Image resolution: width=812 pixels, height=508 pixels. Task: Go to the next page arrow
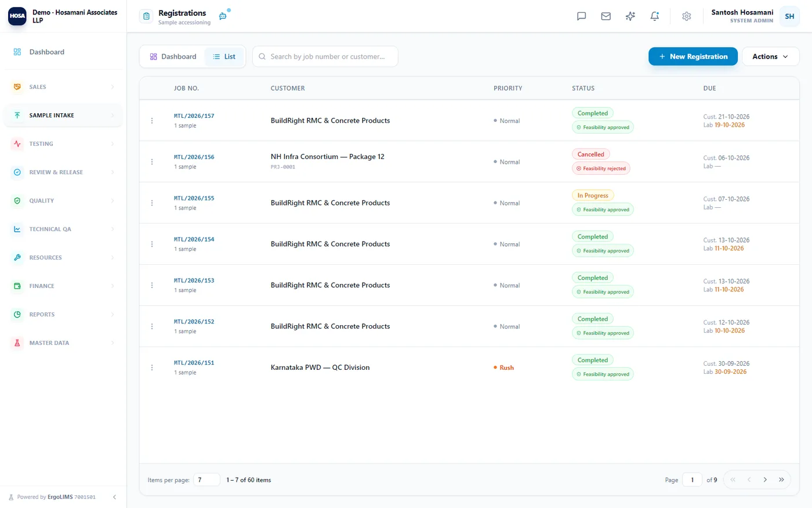765,480
